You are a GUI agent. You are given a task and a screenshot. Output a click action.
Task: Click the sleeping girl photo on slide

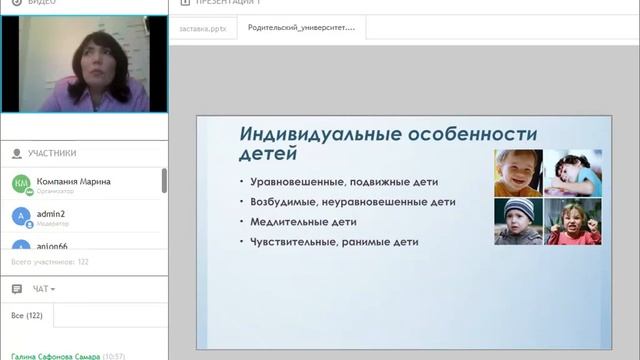(573, 173)
